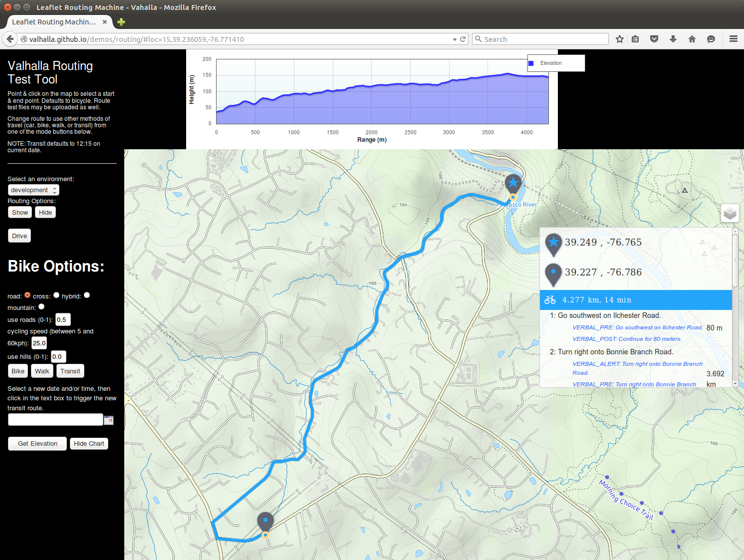Viewport: 744px width, 560px height.
Task: Select the cross bike type radio
Action: click(56, 295)
